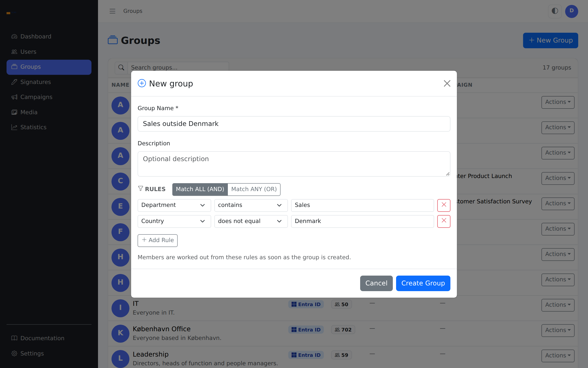This screenshot has height=368, width=588.
Task: Open Media in sidebar
Action: tap(49, 112)
